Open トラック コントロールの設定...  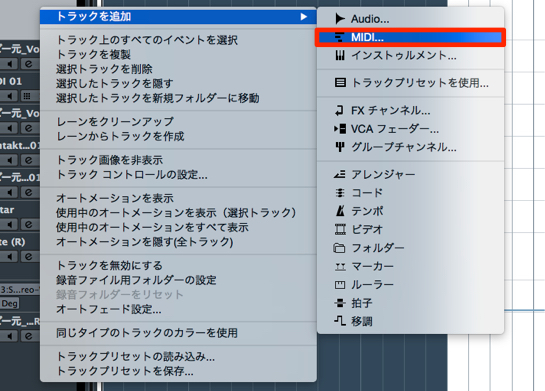click(x=178, y=174)
